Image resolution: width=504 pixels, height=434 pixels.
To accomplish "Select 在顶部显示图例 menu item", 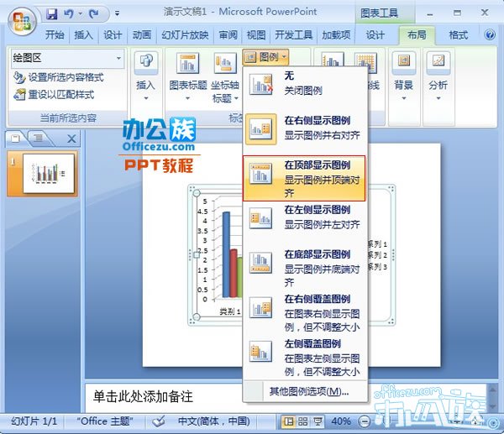I will pyautogui.click(x=304, y=179).
